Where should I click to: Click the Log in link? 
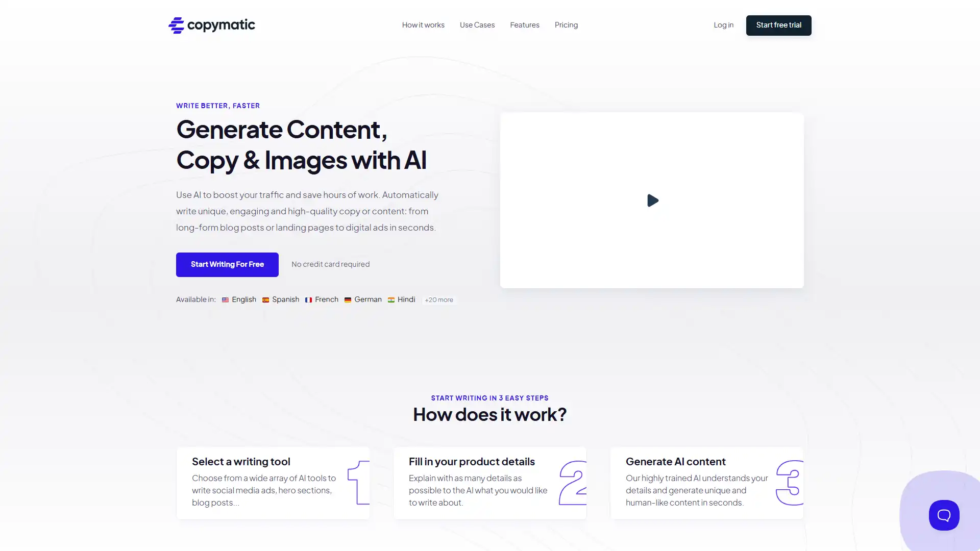coord(724,25)
